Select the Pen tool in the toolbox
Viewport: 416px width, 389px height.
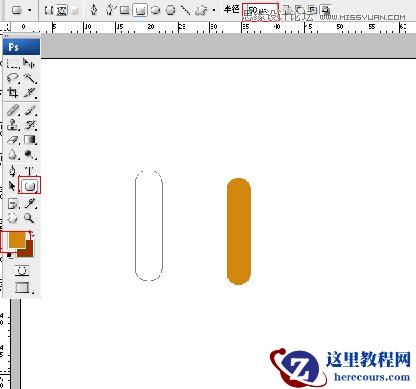click(12, 171)
